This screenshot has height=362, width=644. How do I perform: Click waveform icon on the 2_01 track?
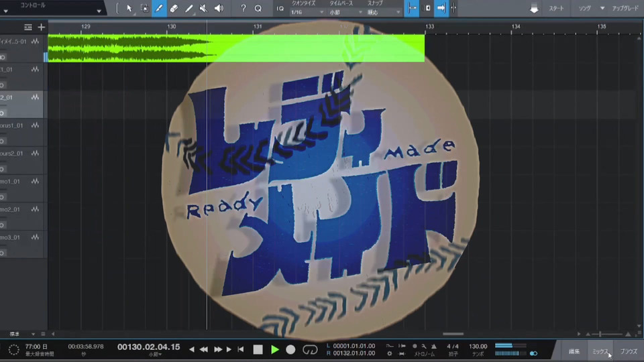click(x=36, y=97)
